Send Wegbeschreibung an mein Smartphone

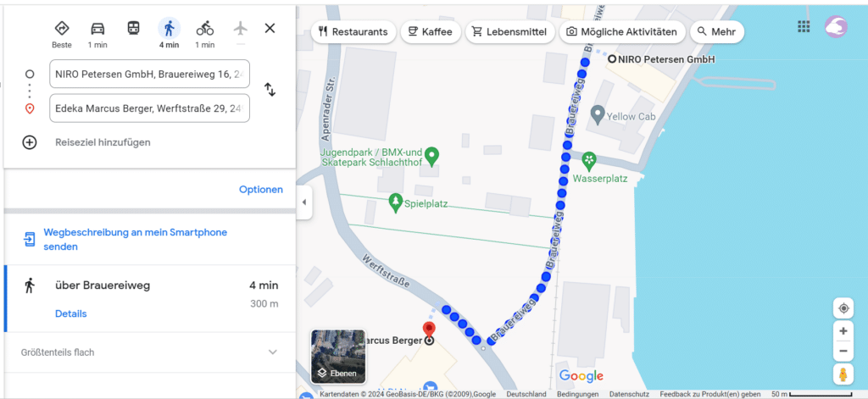coord(135,239)
